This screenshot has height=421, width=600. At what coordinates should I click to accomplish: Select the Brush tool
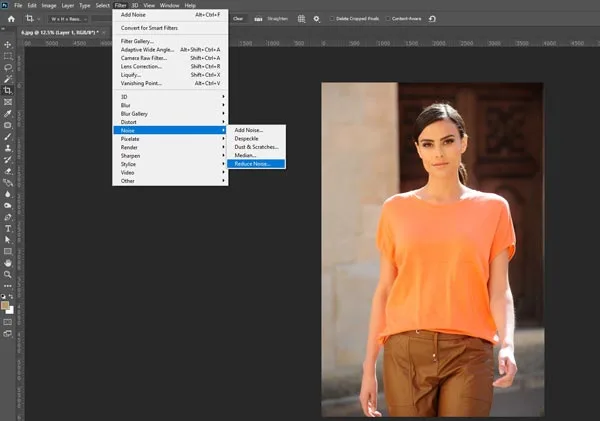tap(8, 136)
